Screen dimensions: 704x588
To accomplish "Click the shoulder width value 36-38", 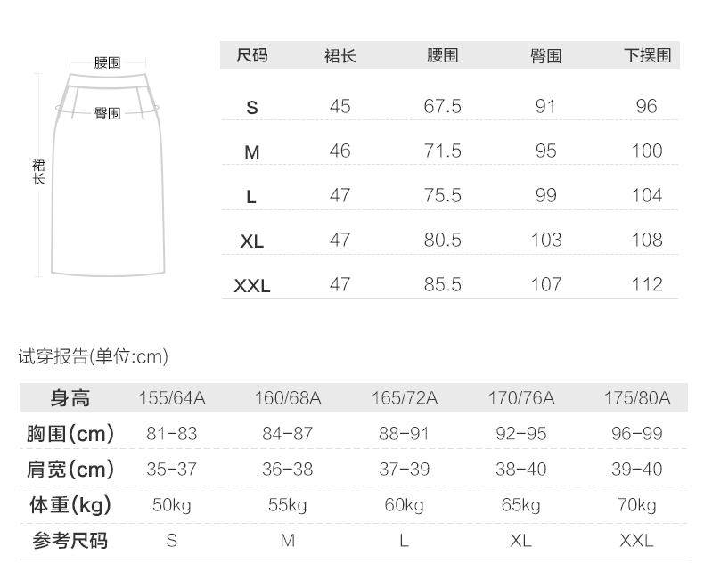I will tap(287, 470).
